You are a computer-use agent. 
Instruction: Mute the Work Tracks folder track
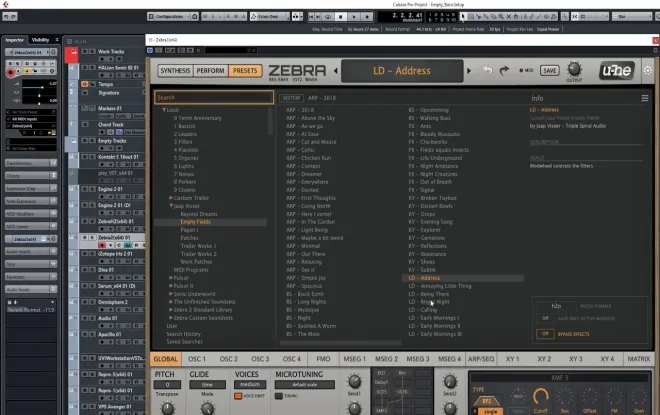84,52
